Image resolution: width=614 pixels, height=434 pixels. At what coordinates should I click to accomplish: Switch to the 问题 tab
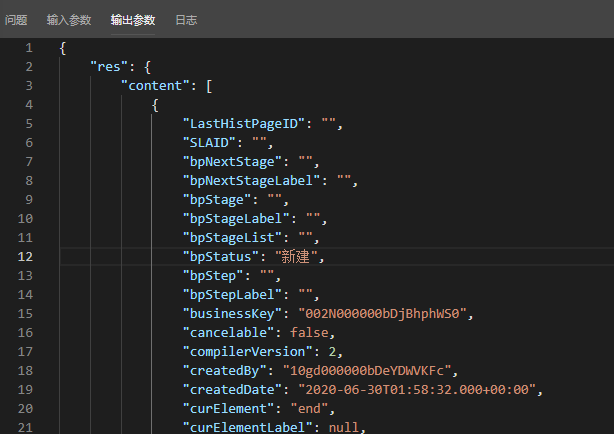pyautogui.click(x=15, y=20)
